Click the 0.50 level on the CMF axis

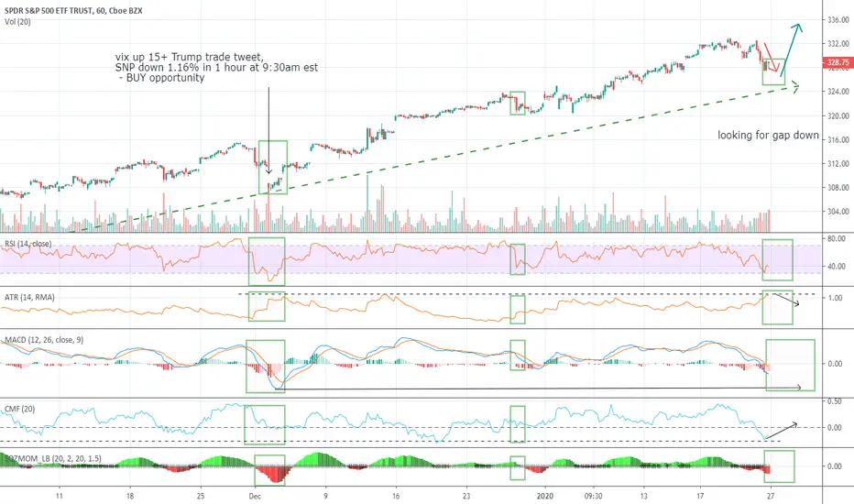click(x=835, y=401)
